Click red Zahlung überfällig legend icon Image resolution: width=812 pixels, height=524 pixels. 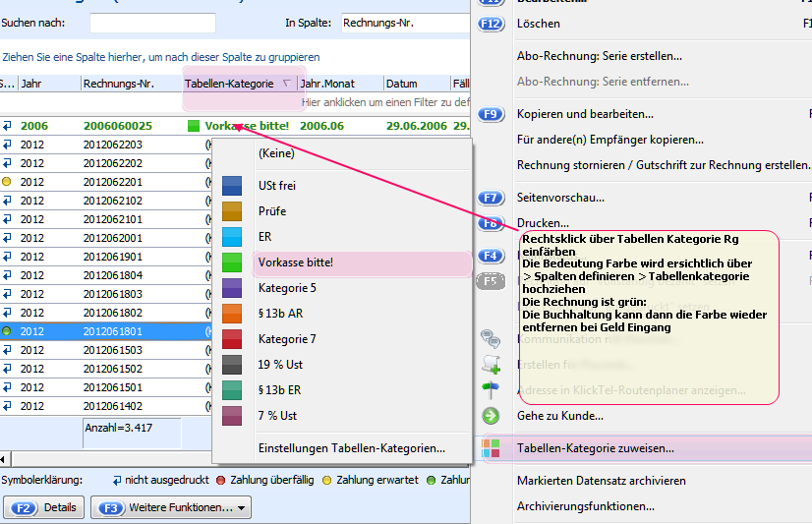coord(220,480)
